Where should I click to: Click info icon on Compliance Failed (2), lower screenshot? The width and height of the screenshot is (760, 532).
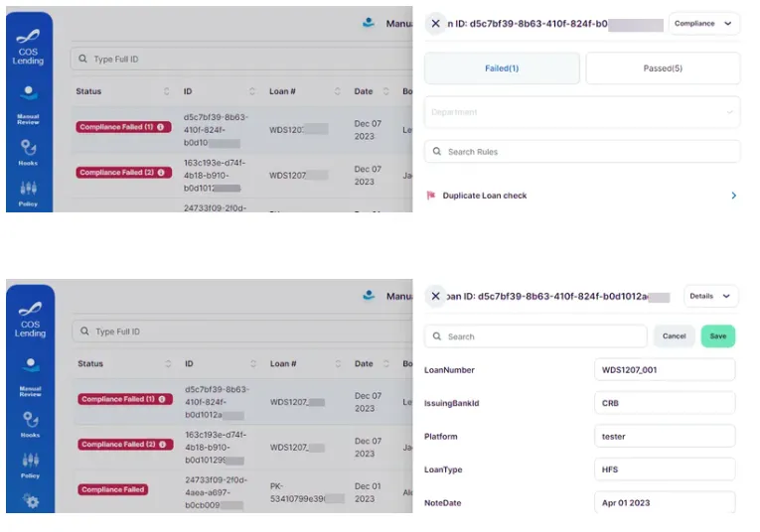tap(162, 445)
